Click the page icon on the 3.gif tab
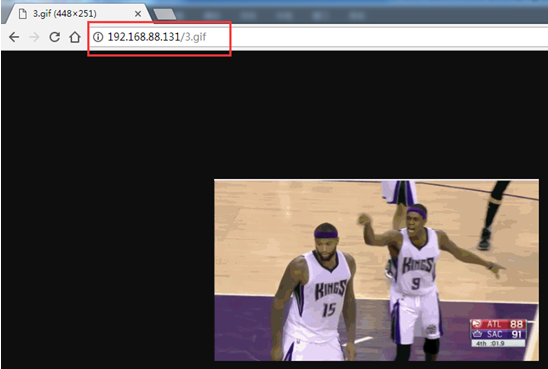Image resolution: width=548 pixels, height=369 pixels. pyautogui.click(x=23, y=14)
